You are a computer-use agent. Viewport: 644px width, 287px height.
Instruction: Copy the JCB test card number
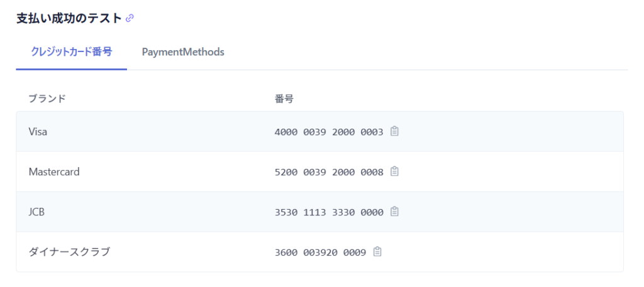(394, 212)
